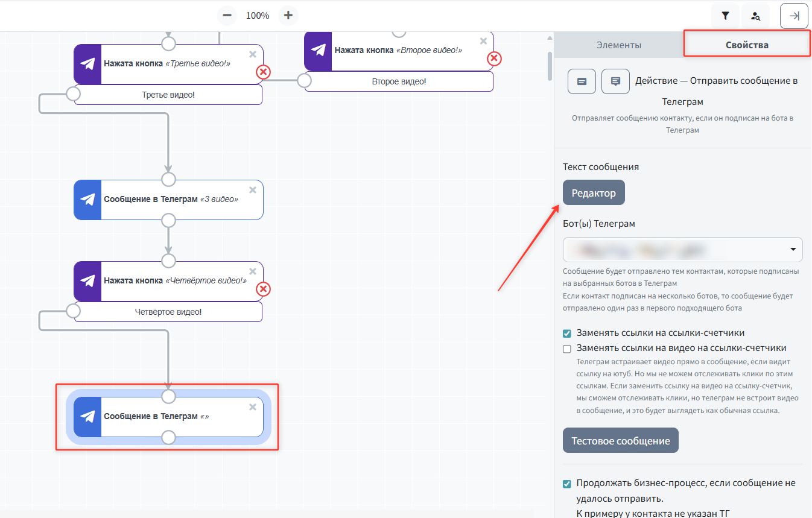Click the zoom out minus button

(x=226, y=15)
